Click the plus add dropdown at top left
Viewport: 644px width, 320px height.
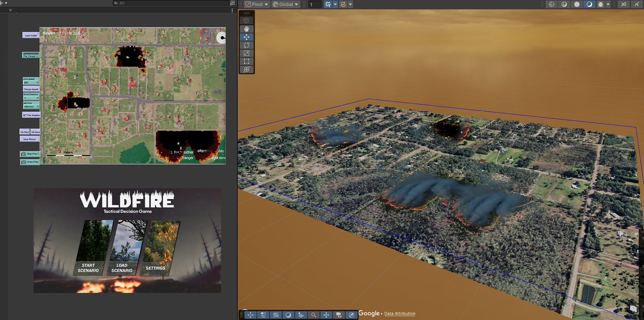[4, 3]
